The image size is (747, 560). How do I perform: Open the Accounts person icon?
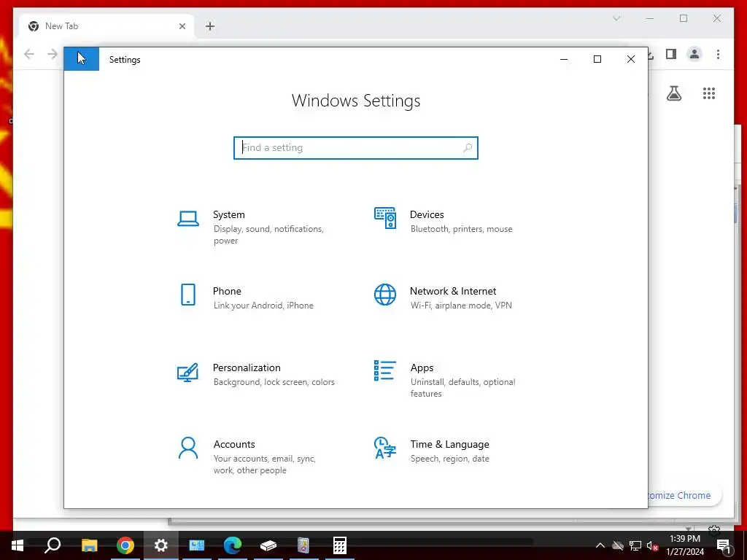[188, 448]
